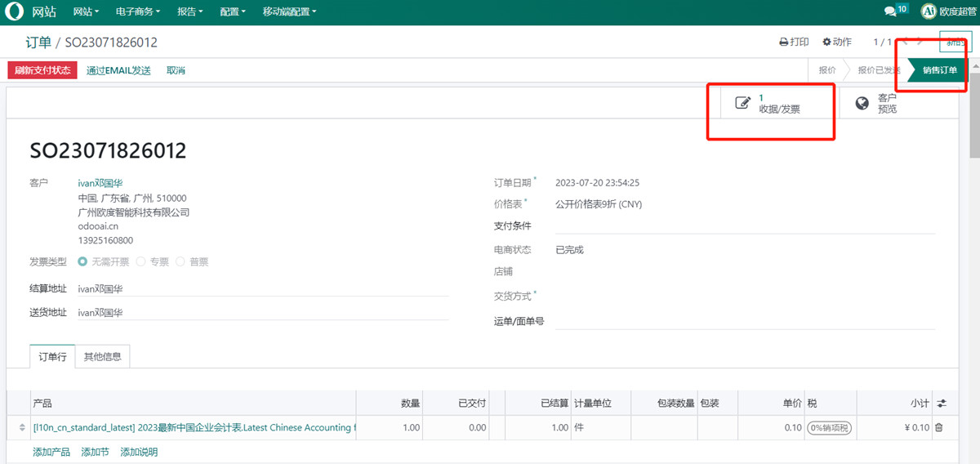Delete order line with trash icon

pyautogui.click(x=938, y=427)
